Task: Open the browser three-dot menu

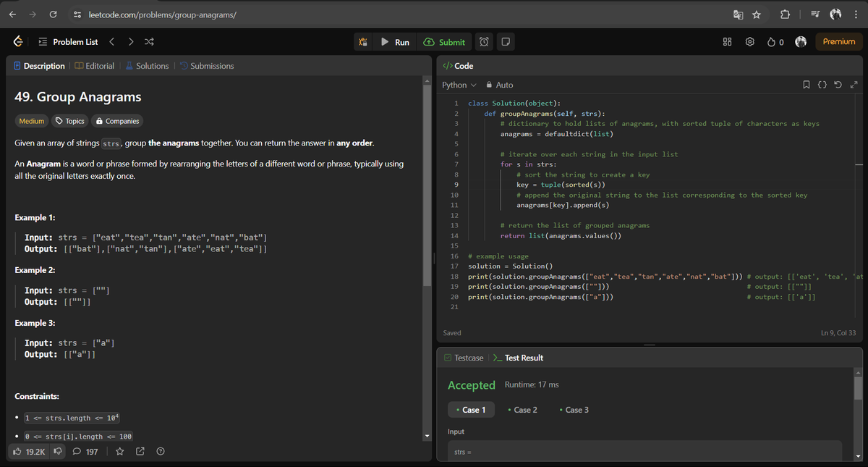Action: pyautogui.click(x=855, y=14)
